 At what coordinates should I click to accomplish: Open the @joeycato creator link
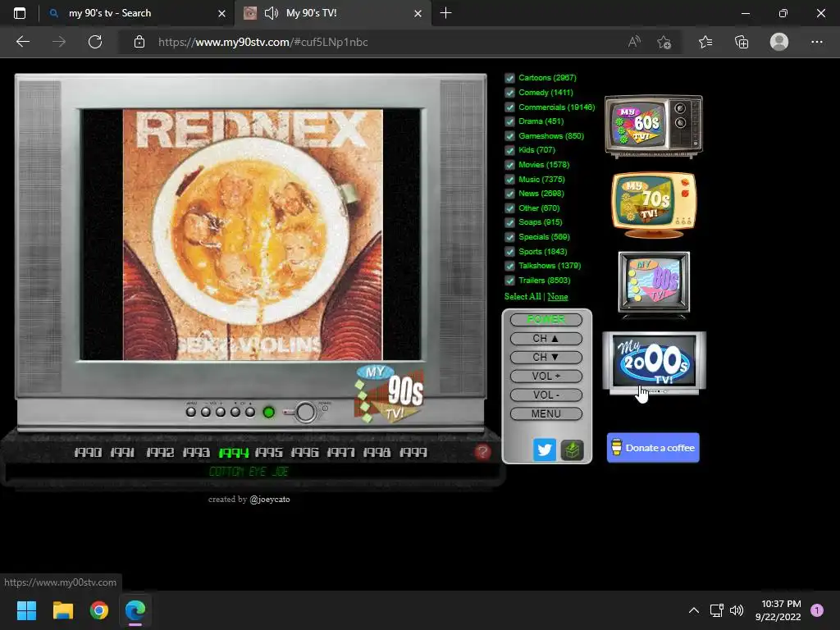click(269, 500)
